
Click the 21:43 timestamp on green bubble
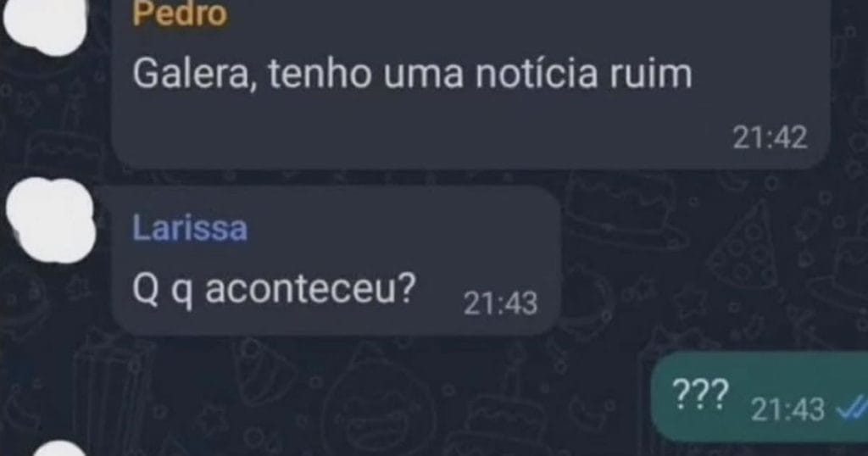[x=787, y=409]
